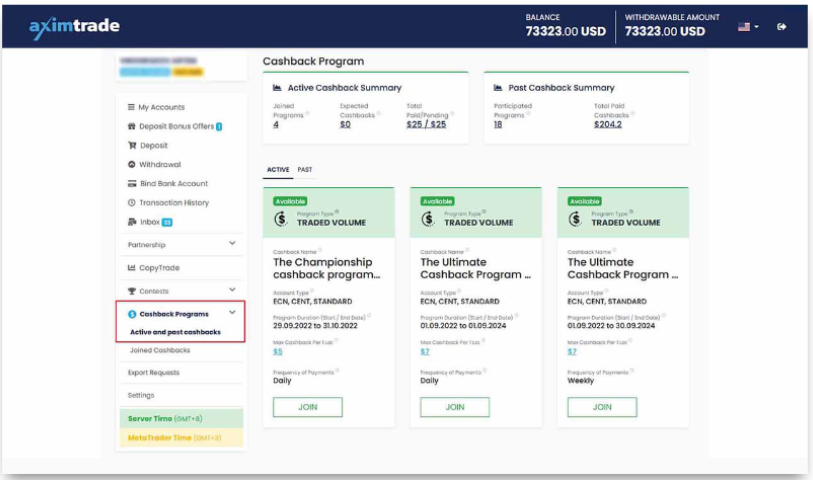This screenshot has width=813, height=480.
Task: Click Withdrawable Amount 73323.00 USD
Action: pyautogui.click(x=665, y=32)
